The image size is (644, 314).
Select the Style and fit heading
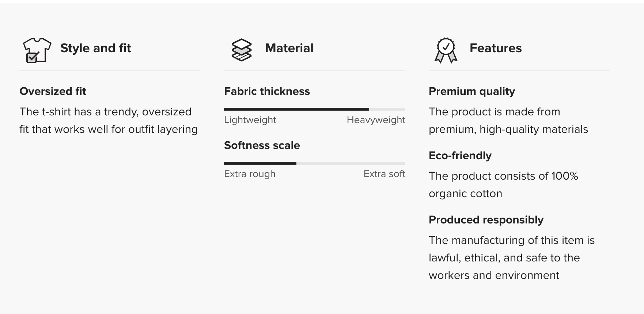tap(95, 48)
